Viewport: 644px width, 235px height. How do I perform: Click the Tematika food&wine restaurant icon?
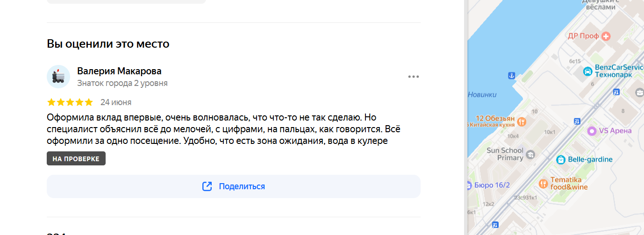543,184
